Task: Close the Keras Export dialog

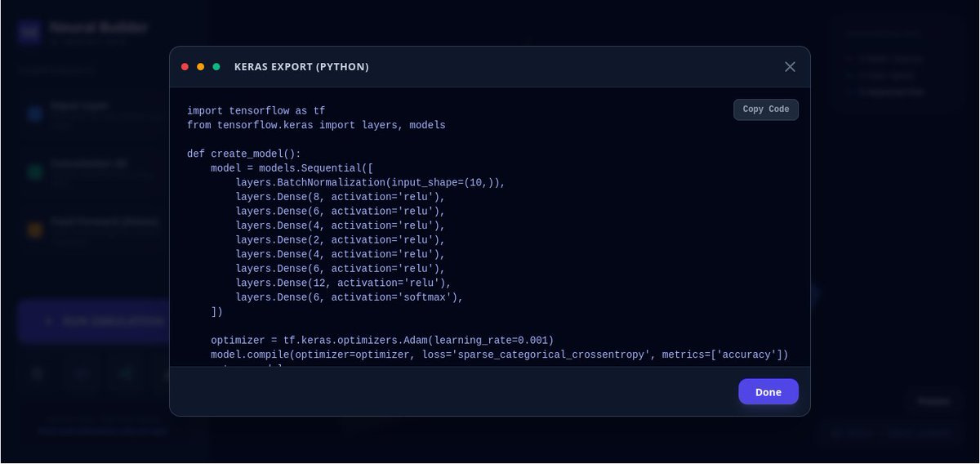Action: (x=790, y=67)
